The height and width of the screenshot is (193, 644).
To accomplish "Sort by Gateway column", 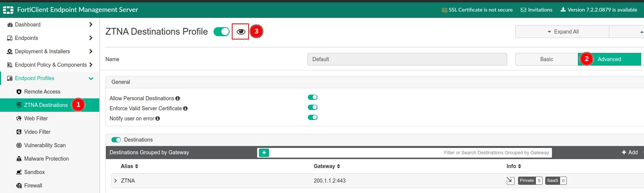I will pos(327,166).
